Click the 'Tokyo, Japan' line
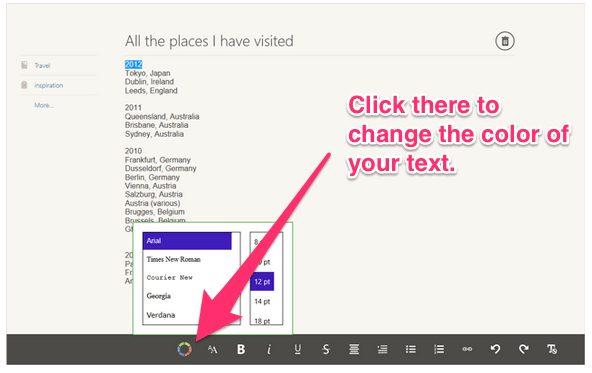592x373 pixels. coord(148,73)
